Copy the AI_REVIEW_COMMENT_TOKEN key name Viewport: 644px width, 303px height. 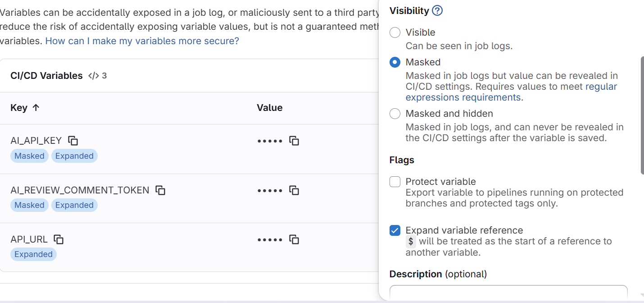(x=160, y=190)
